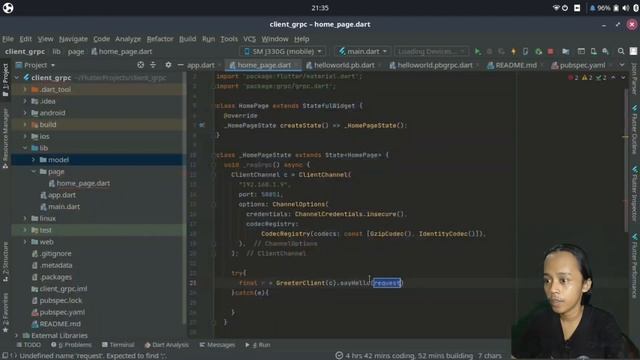Toggle the Flutter Outline side panel
Image resolution: width=640 pixels, height=360 pixels.
[x=634, y=129]
